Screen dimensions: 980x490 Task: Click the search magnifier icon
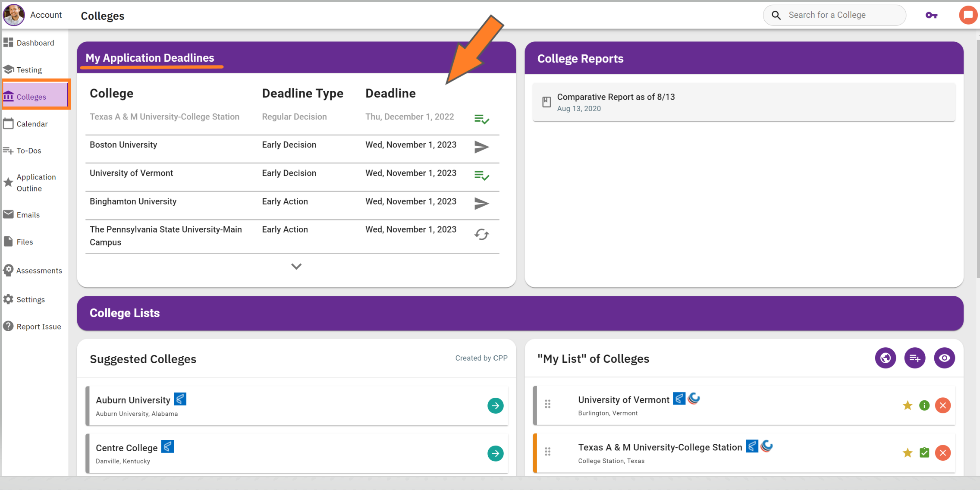click(776, 15)
